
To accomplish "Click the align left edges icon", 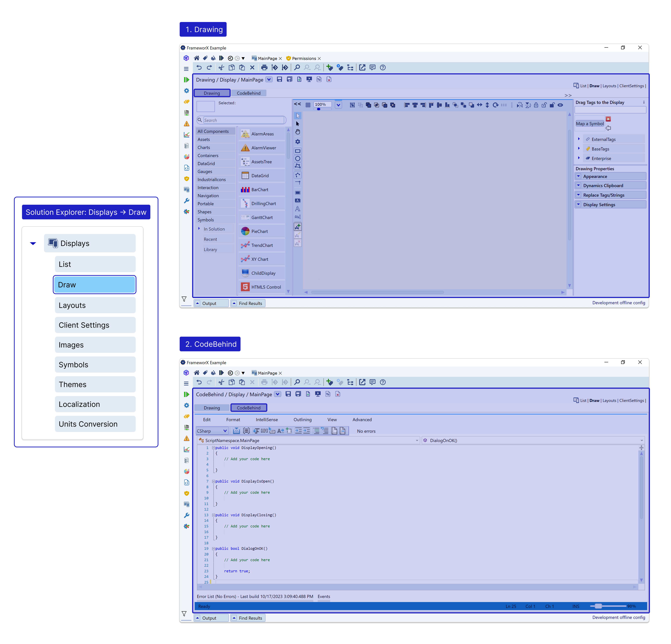I will [407, 105].
